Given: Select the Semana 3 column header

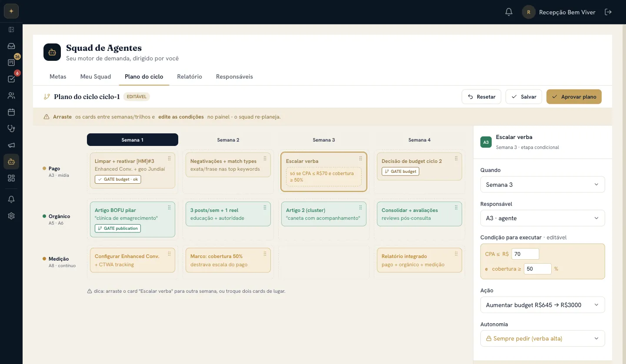Looking at the screenshot, I should click(x=324, y=140).
